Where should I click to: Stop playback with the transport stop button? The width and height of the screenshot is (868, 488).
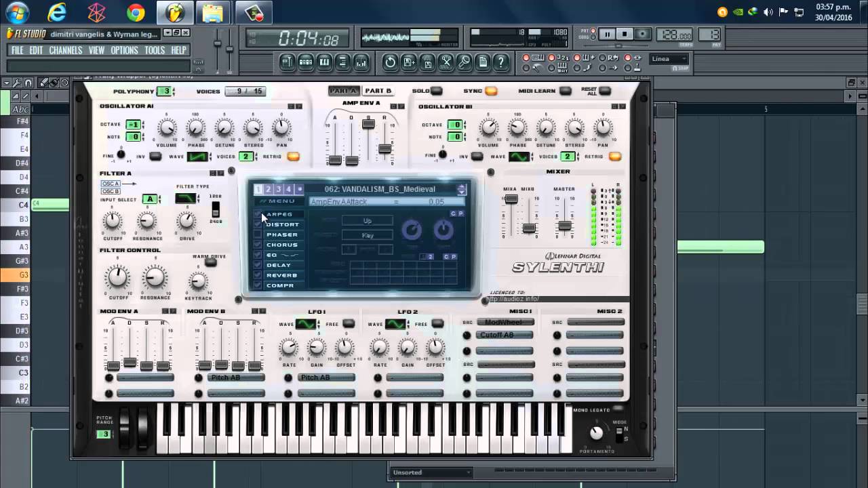[x=625, y=35]
